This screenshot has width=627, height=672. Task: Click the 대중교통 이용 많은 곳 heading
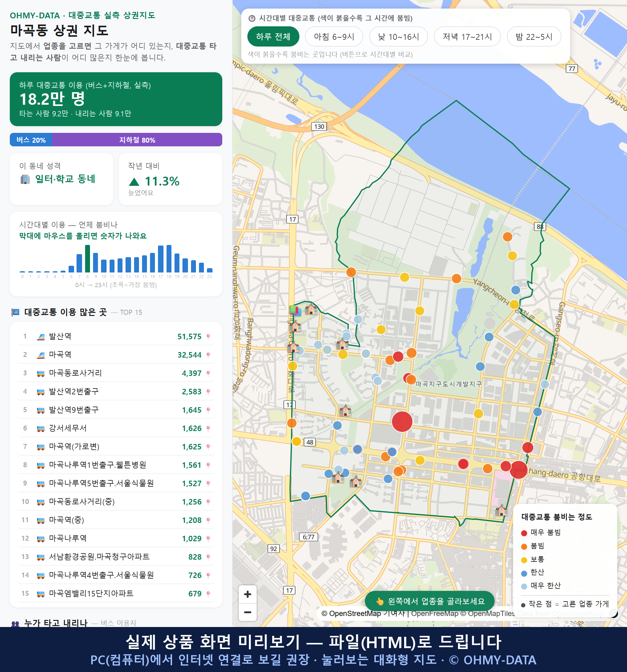tap(66, 312)
